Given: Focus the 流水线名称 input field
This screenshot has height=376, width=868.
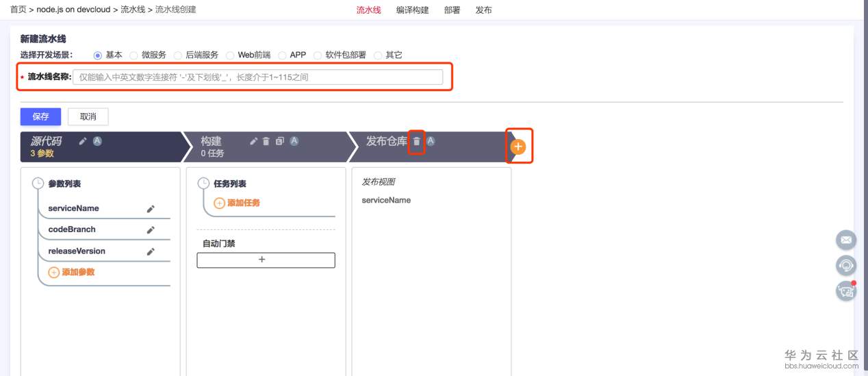Looking at the screenshot, I should pos(257,77).
